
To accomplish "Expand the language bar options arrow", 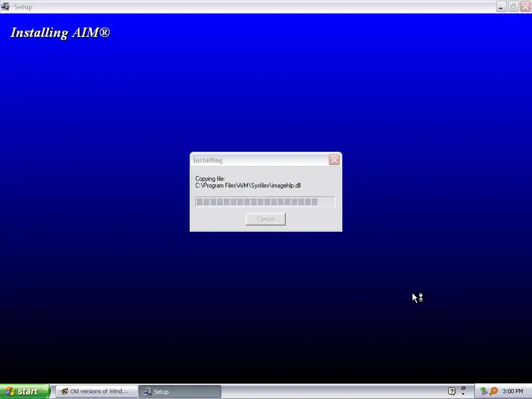I will pos(463,394).
